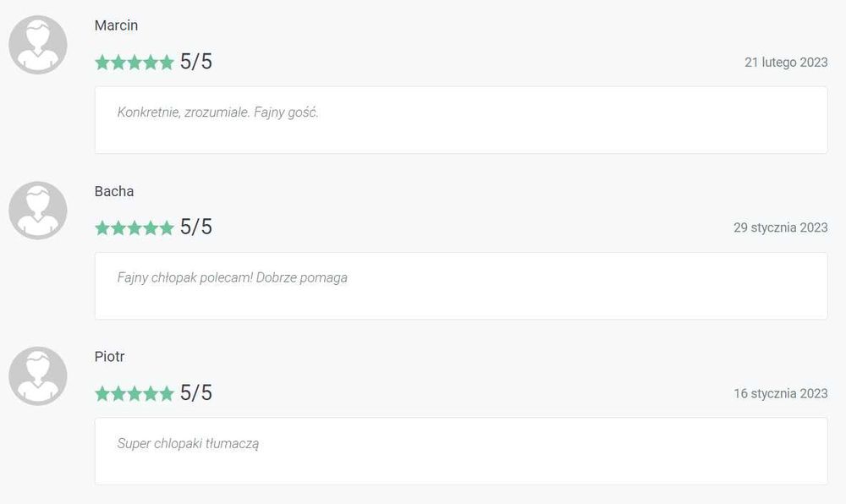Click Bacha's profile avatar icon
Viewport: 846px width, 504px height.
38,211
